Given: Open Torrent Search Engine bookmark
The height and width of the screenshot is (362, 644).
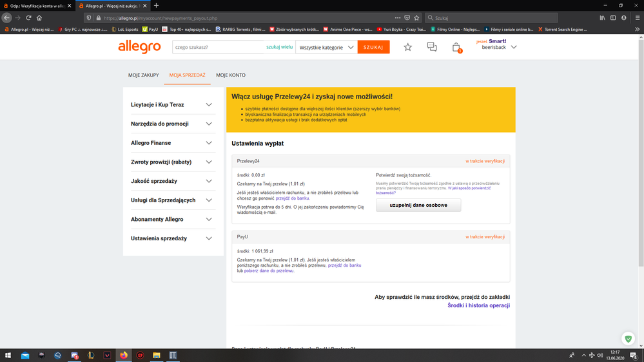Looking at the screenshot, I should [562, 29].
